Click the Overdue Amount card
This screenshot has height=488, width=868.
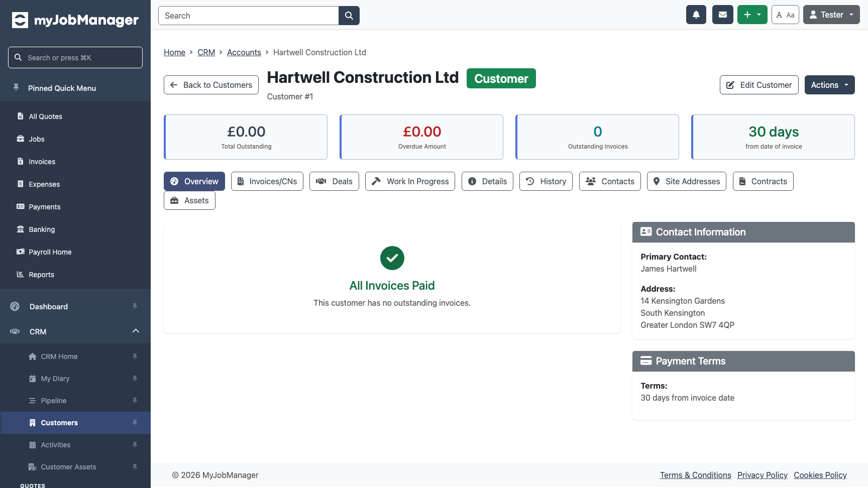421,137
